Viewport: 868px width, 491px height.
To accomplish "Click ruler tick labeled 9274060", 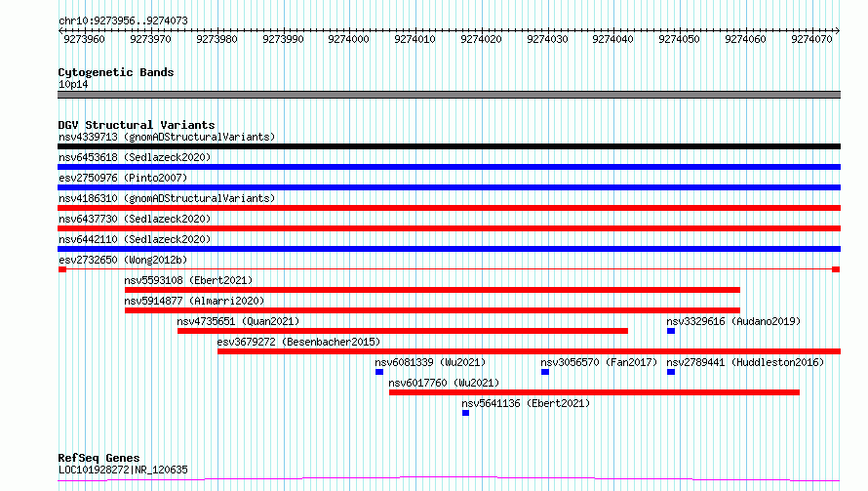I will tap(746, 39).
